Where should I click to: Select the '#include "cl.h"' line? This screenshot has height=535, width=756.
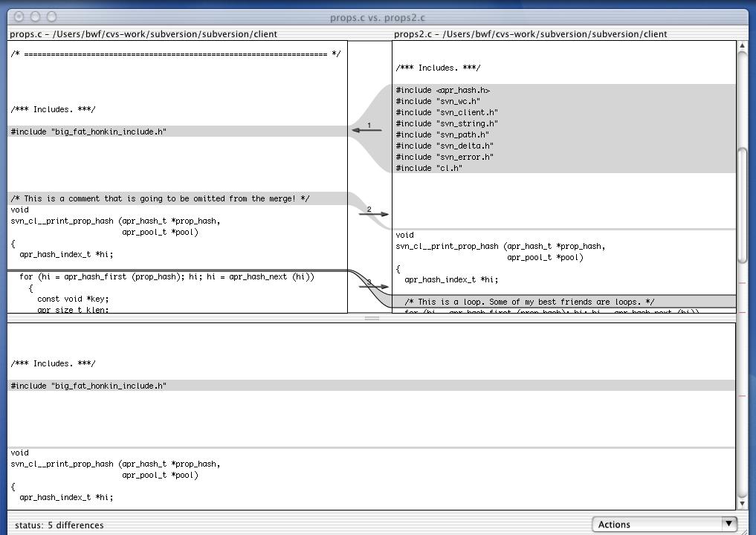564,168
